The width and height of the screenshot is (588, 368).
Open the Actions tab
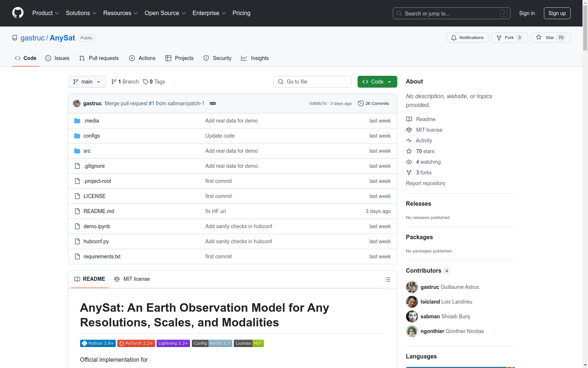click(x=142, y=58)
